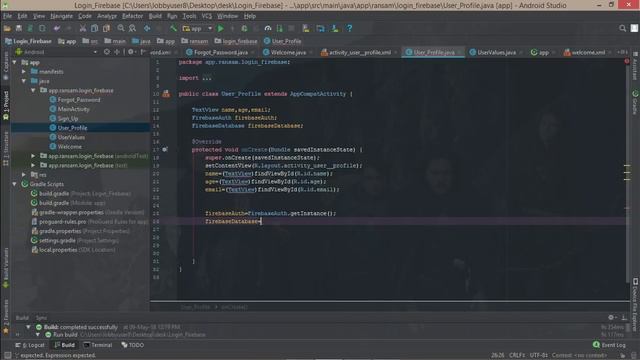The height and width of the screenshot is (360, 640).
Task: Select Welcome class in the tree
Action: pyautogui.click(x=69, y=147)
